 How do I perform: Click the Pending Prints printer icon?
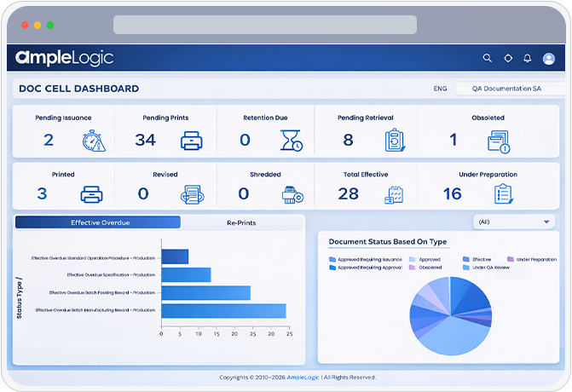[x=192, y=141]
